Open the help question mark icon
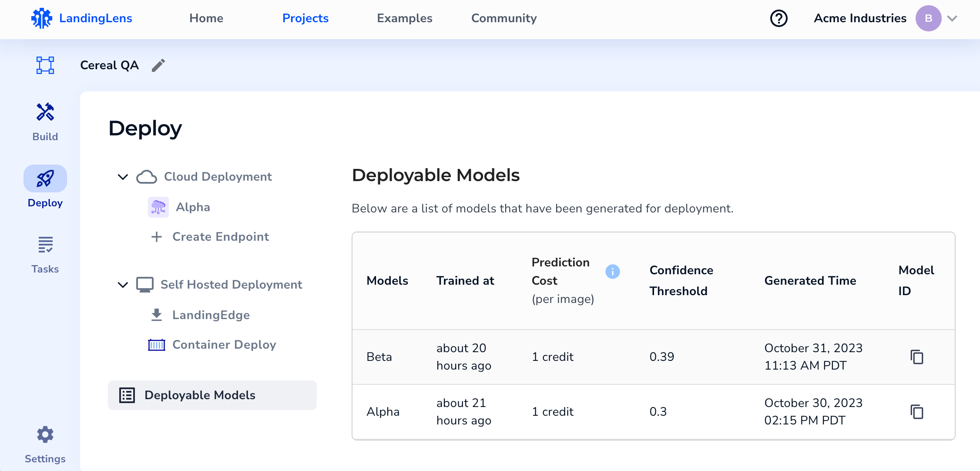980x471 pixels. pyautogui.click(x=779, y=18)
